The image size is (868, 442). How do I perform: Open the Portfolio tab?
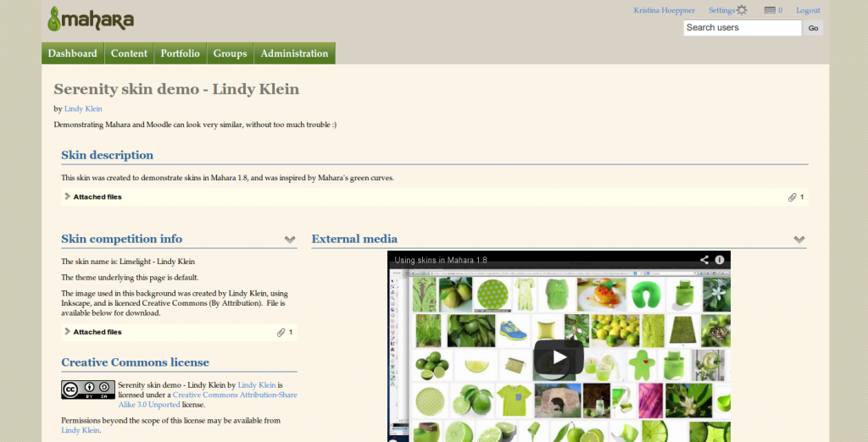(180, 53)
